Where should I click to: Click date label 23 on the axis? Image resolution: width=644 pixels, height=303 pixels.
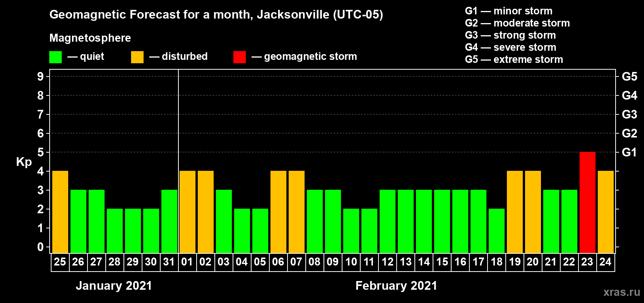587,262
